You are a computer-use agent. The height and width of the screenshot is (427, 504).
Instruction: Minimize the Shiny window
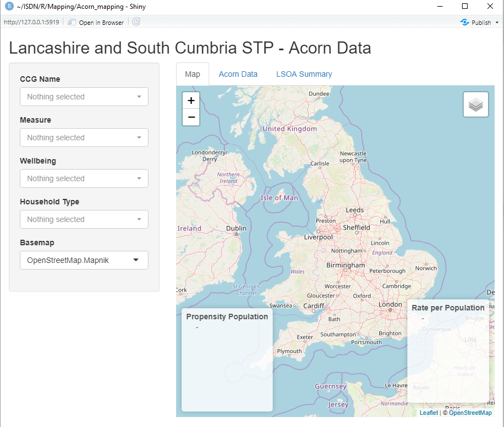440,6
